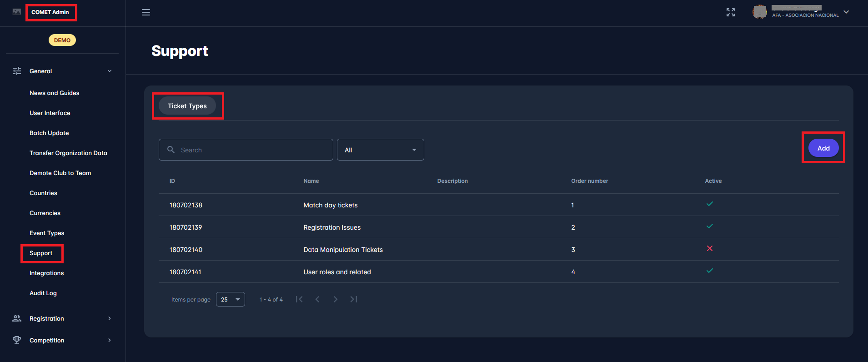Click the Competition trophy icon

point(17,340)
